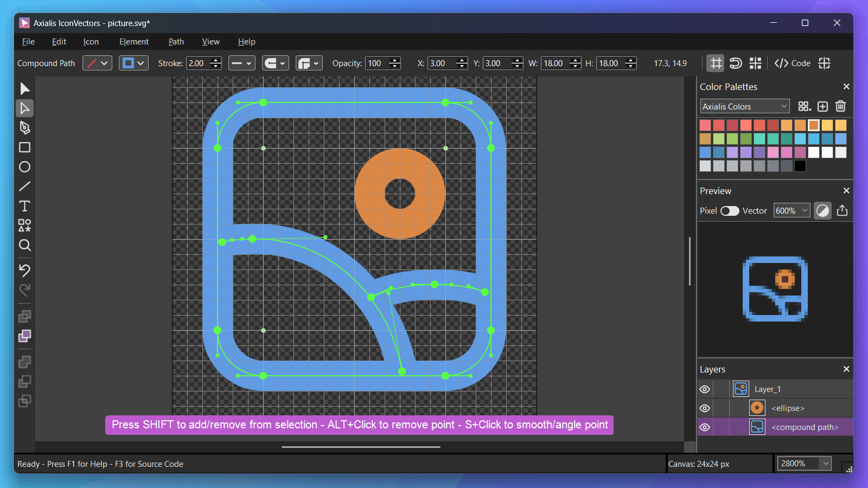Activate the Node edit tool
Viewport: 868px width, 488px height.
(24, 108)
